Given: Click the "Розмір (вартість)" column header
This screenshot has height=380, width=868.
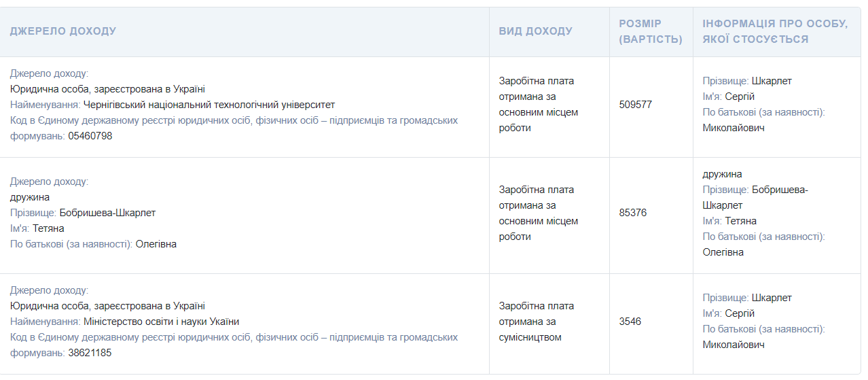Looking at the screenshot, I should tap(650, 32).
